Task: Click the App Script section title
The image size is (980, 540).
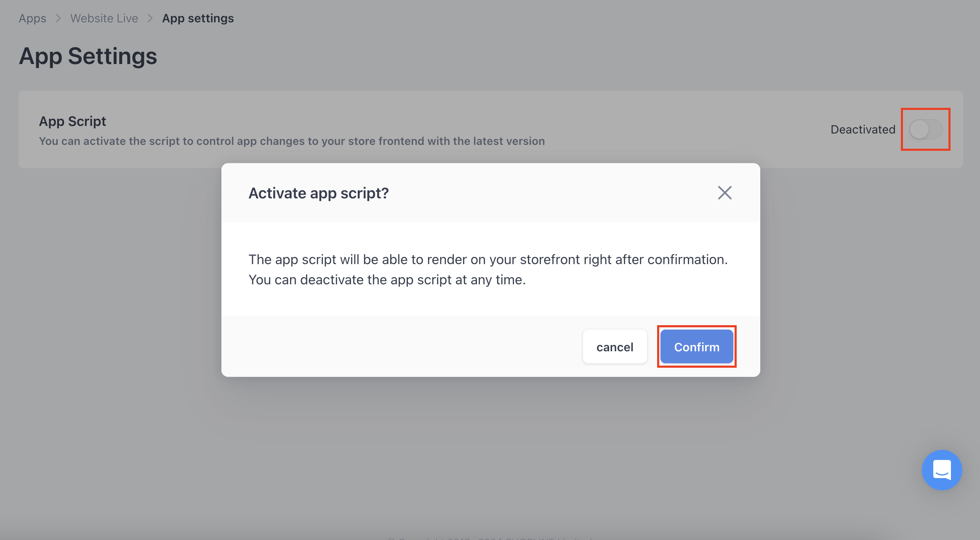Action: coord(72,121)
